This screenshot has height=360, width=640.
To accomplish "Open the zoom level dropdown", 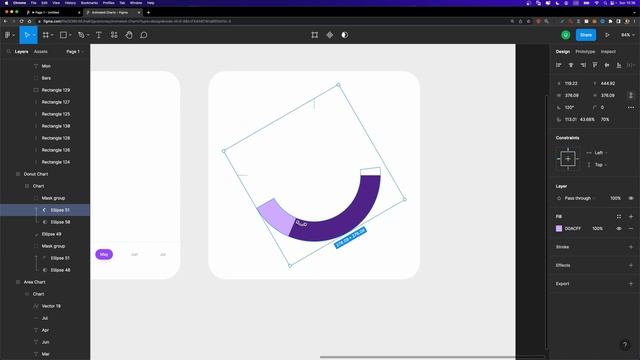I will 628,35.
